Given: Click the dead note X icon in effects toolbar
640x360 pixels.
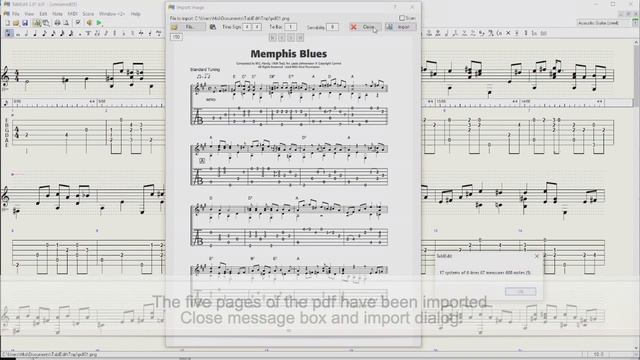Looking at the screenshot, I should [508, 33].
